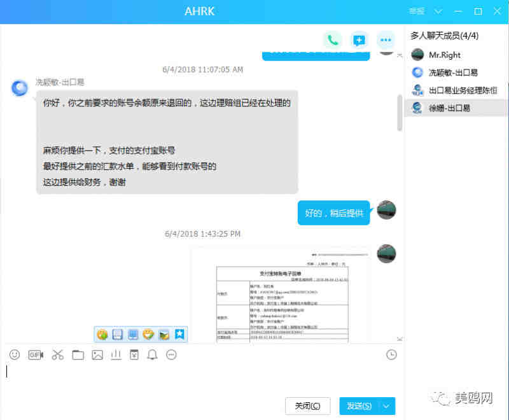The image size is (509, 420).
Task: Click 出口易业务经理陈恒's avatar in member list
Action: (x=417, y=90)
